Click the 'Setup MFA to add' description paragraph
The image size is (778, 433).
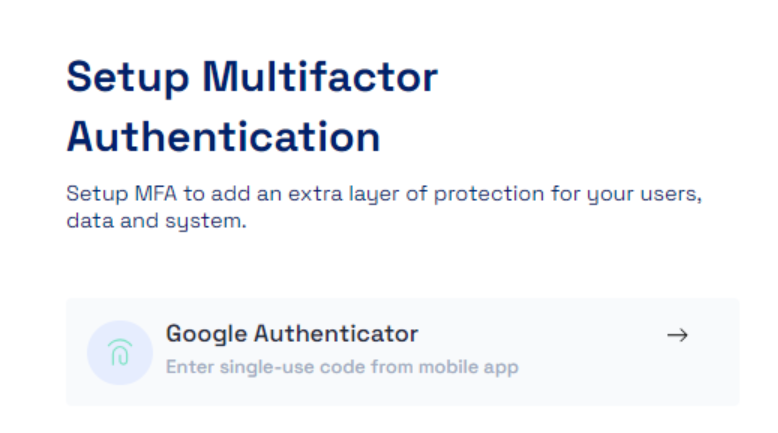click(x=384, y=206)
